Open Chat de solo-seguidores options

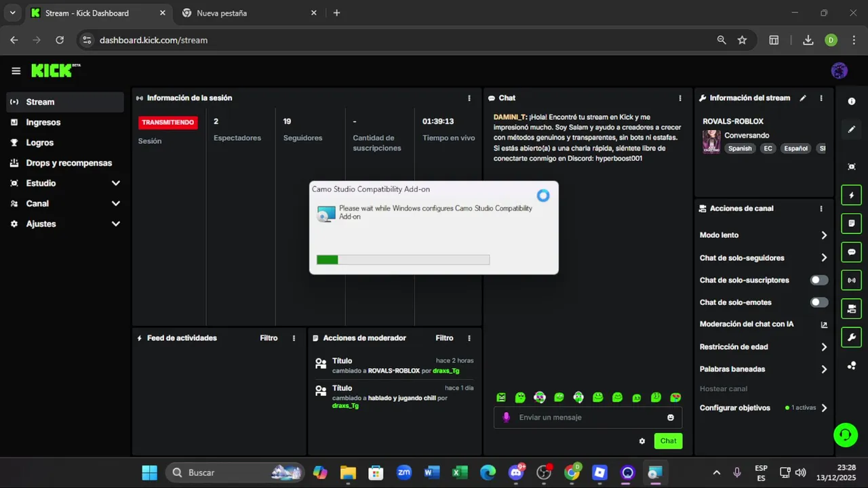[x=764, y=258]
